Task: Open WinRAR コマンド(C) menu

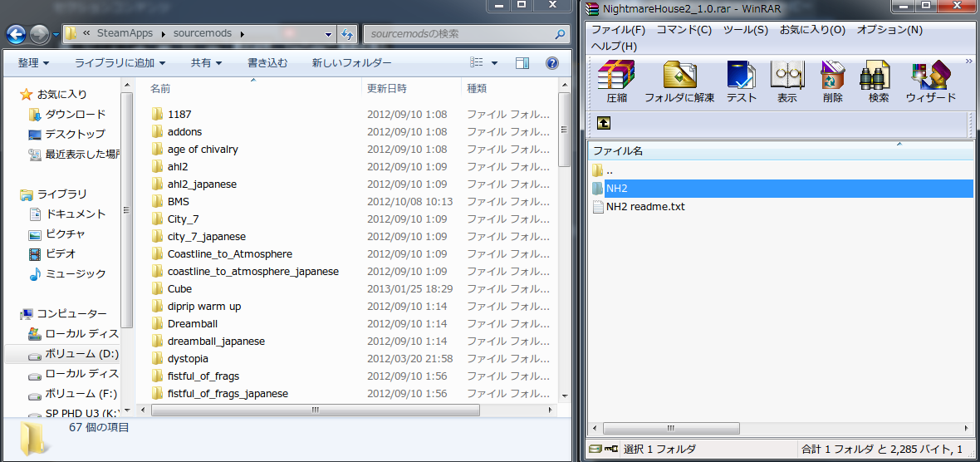Action: pos(684,29)
